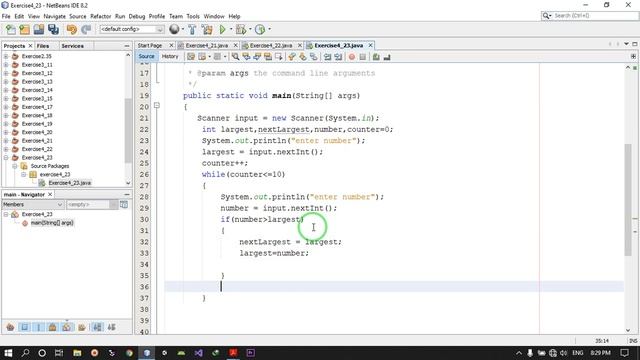Open the default config dropdown

(131, 29)
